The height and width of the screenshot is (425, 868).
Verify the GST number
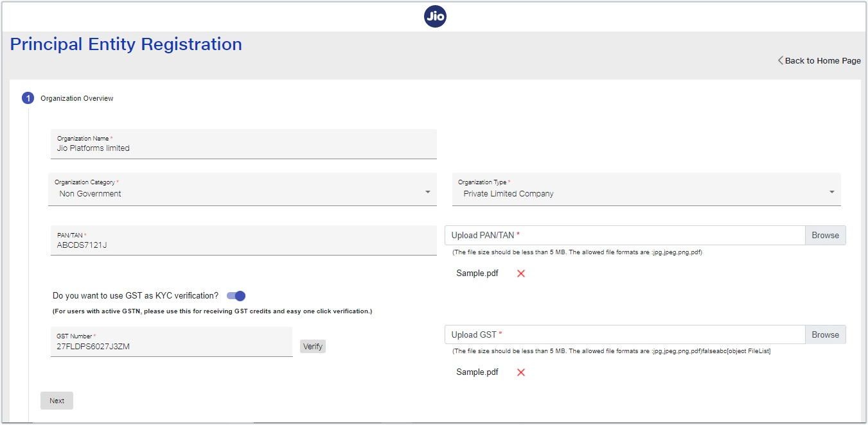[313, 347]
